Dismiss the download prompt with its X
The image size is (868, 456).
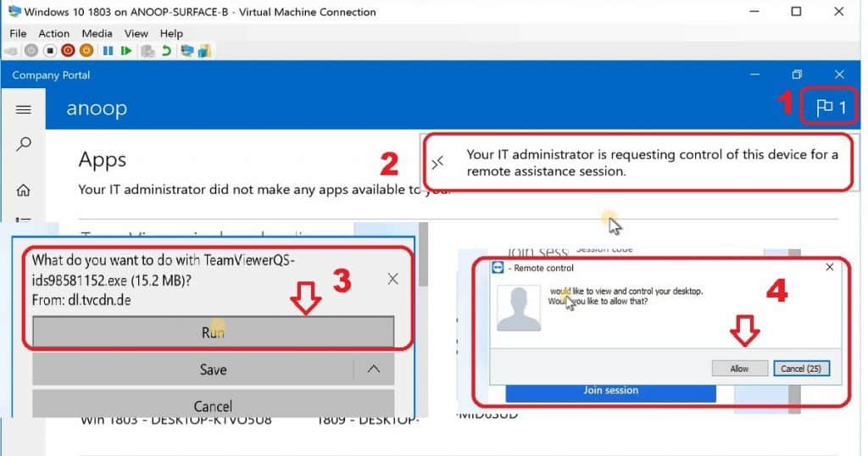(392, 279)
